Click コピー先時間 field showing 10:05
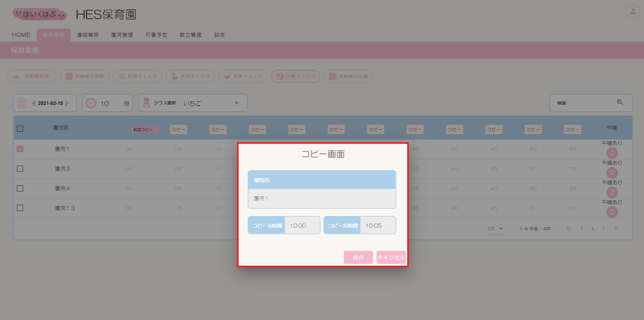644x320 pixels. 378,225
